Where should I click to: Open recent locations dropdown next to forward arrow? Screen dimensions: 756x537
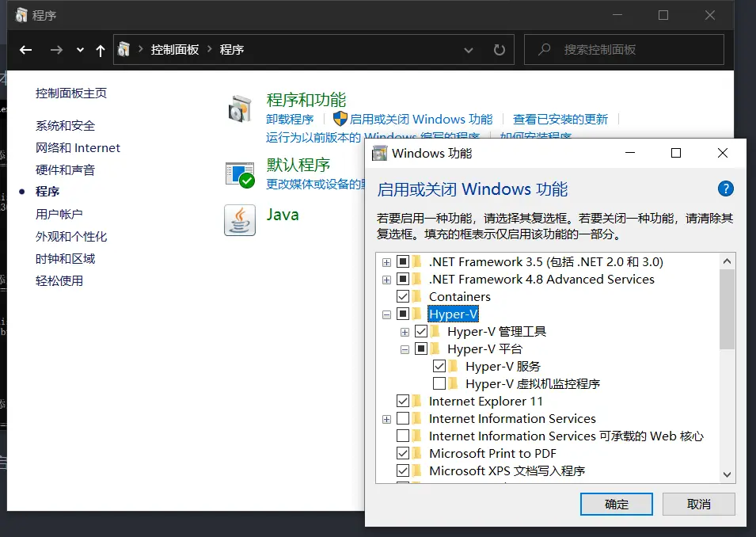pos(80,50)
